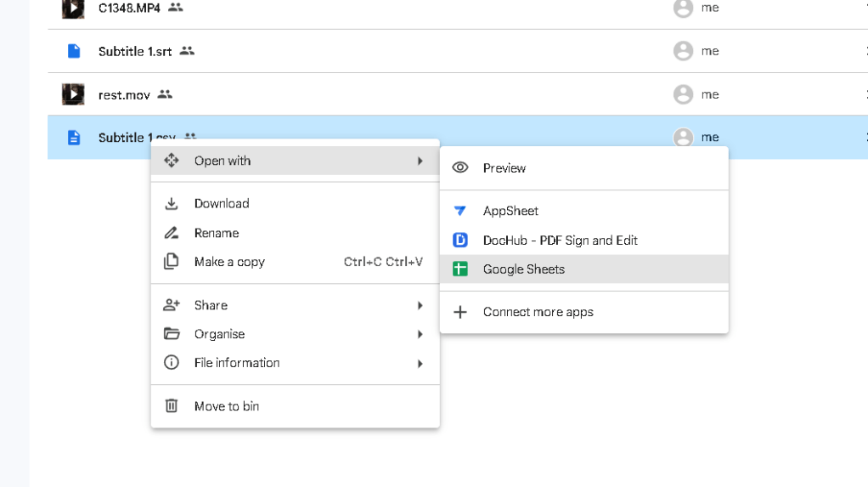Click the AppSheet blue icon

click(460, 211)
